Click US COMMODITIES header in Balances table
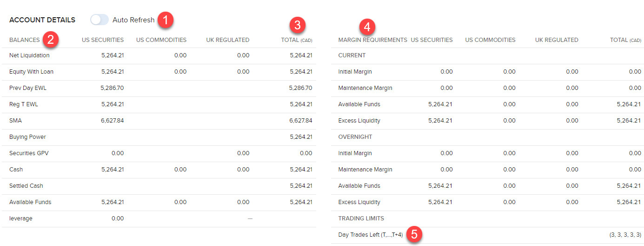This screenshot has height=246, width=644. coord(161,40)
